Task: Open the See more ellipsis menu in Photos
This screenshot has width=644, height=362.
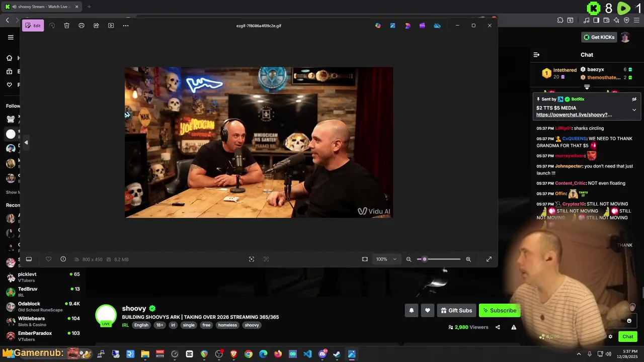Action: [126, 26]
